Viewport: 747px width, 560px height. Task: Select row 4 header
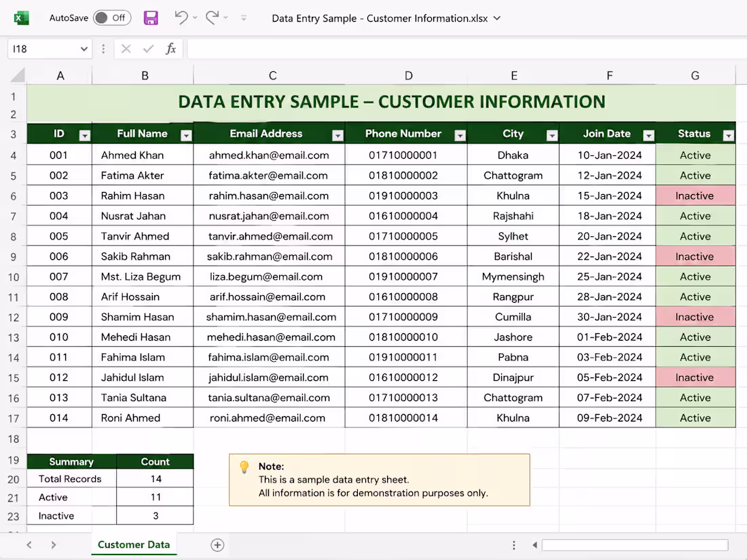[x=14, y=155]
